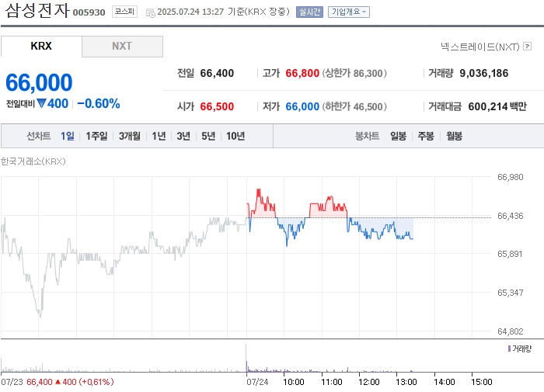Click the 시가 value 66,500
The height and width of the screenshot is (392, 544).
[217, 106]
